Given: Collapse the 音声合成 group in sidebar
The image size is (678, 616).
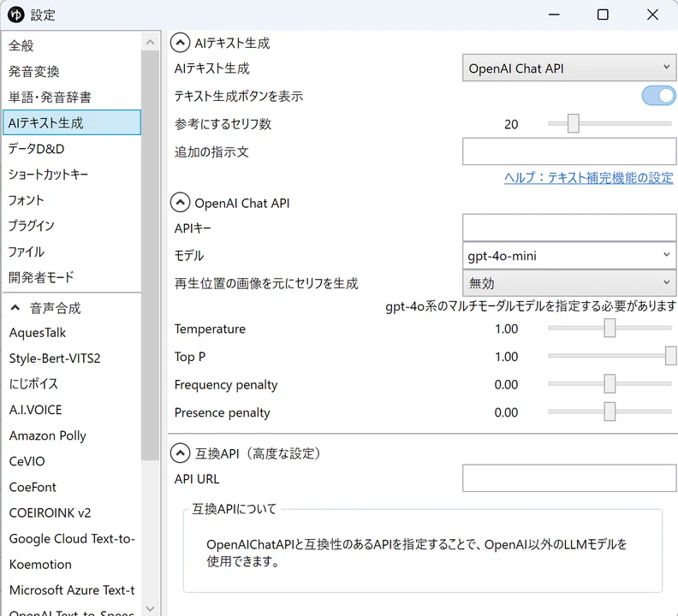Looking at the screenshot, I should coord(15,308).
